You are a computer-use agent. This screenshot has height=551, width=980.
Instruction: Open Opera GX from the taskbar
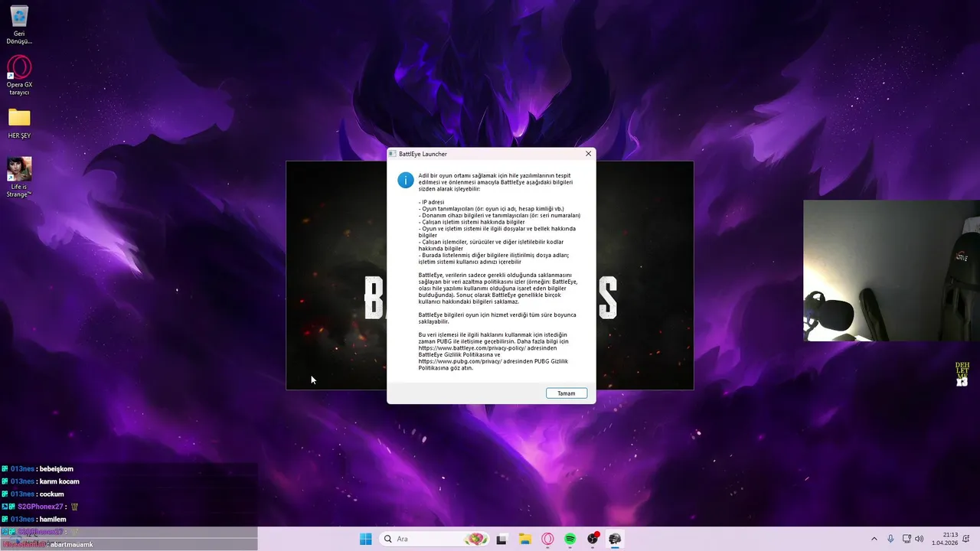(x=547, y=539)
